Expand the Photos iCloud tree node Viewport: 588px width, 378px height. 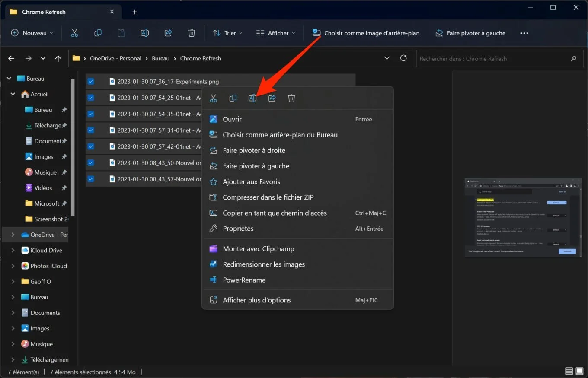(13, 266)
